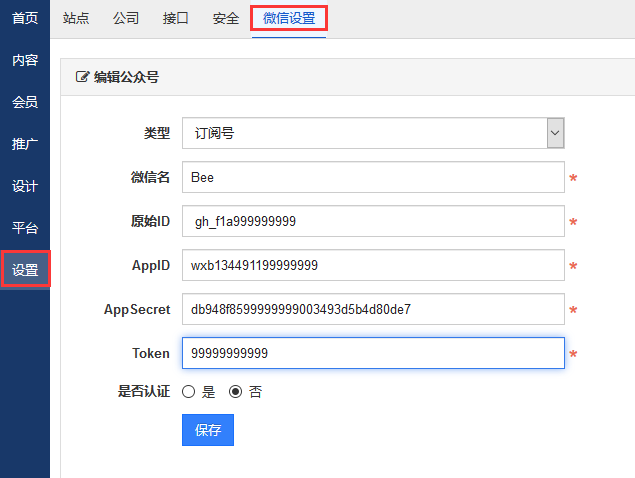Click the 保存 button
This screenshot has width=635, height=478.
208,430
